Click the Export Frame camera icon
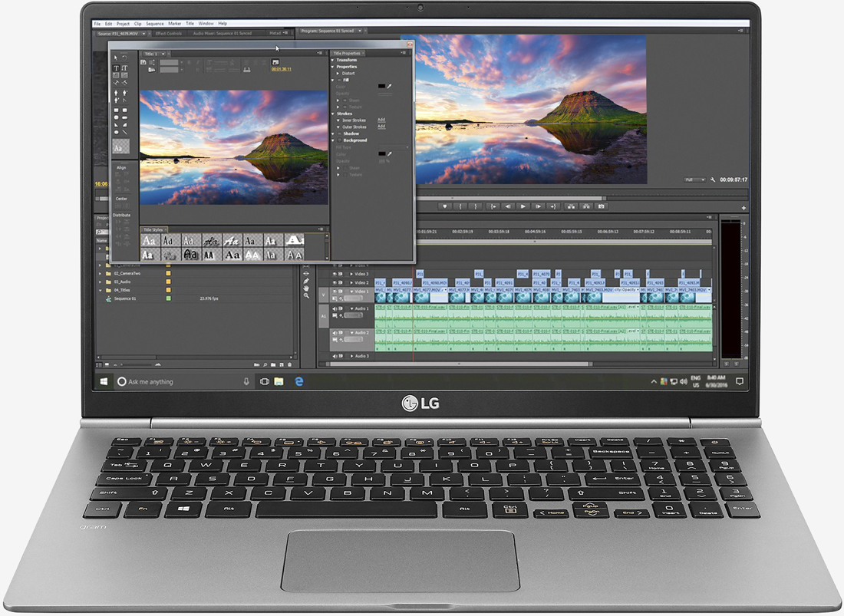This screenshot has height=616, width=844. point(602,206)
